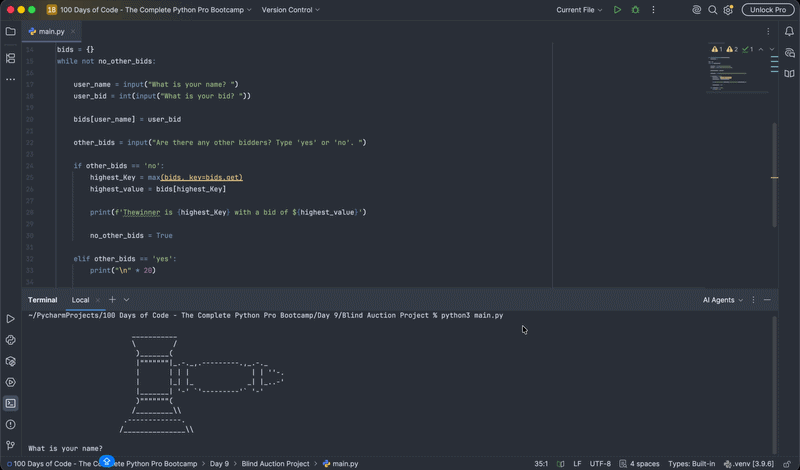Click the terminal vertical scrollbar
This screenshot has width=800, height=470.
coord(774,385)
